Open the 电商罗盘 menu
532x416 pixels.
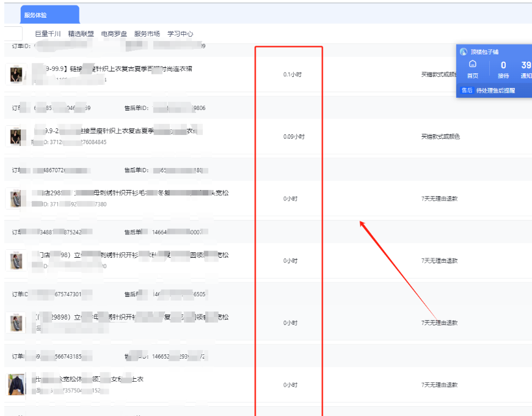(x=115, y=34)
